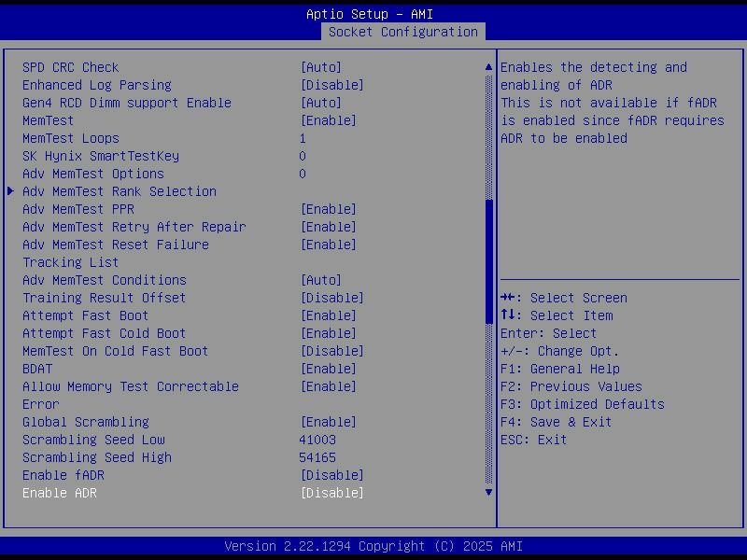Edit Scrambling Seed High value 54165
Viewport: 747px width, 560px height.
pos(317,457)
